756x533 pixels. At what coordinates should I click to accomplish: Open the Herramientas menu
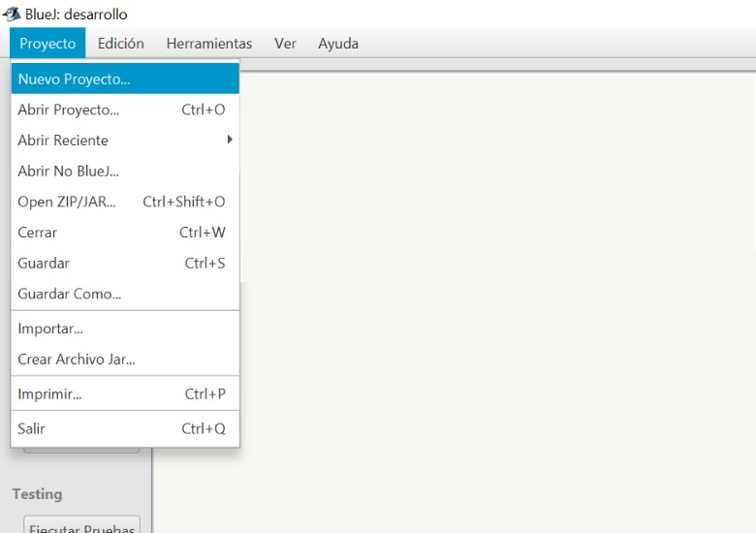click(208, 44)
